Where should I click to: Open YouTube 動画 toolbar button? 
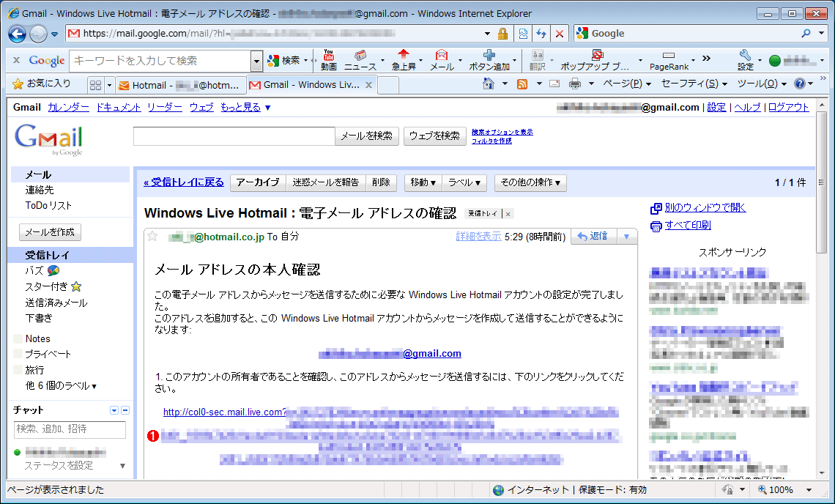click(x=329, y=60)
